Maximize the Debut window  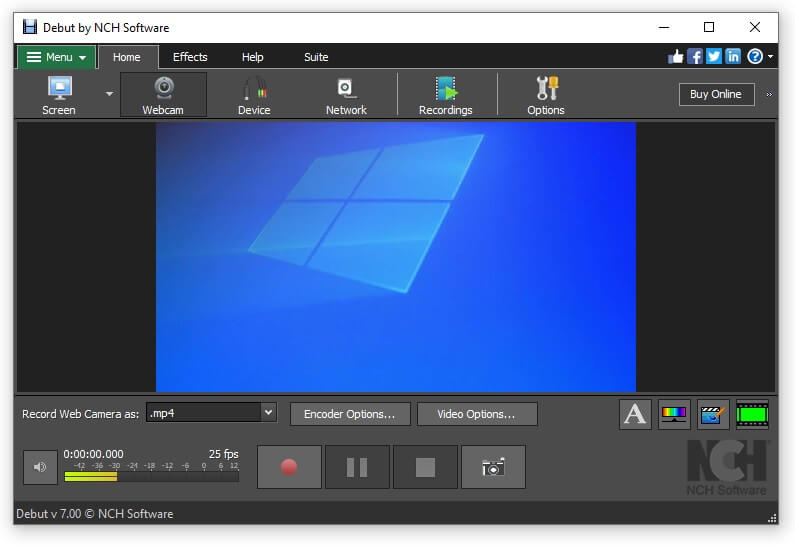[x=709, y=27]
